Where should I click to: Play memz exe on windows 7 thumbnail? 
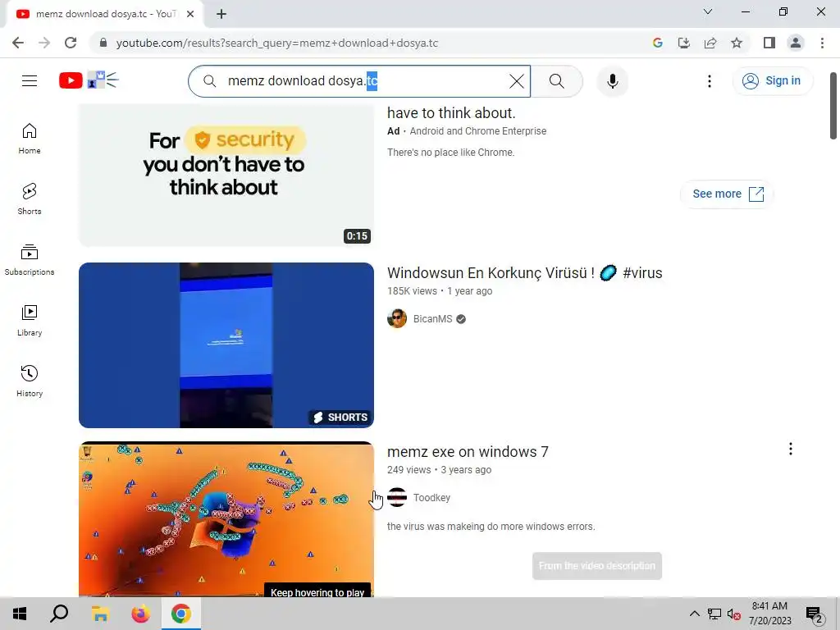(x=226, y=518)
